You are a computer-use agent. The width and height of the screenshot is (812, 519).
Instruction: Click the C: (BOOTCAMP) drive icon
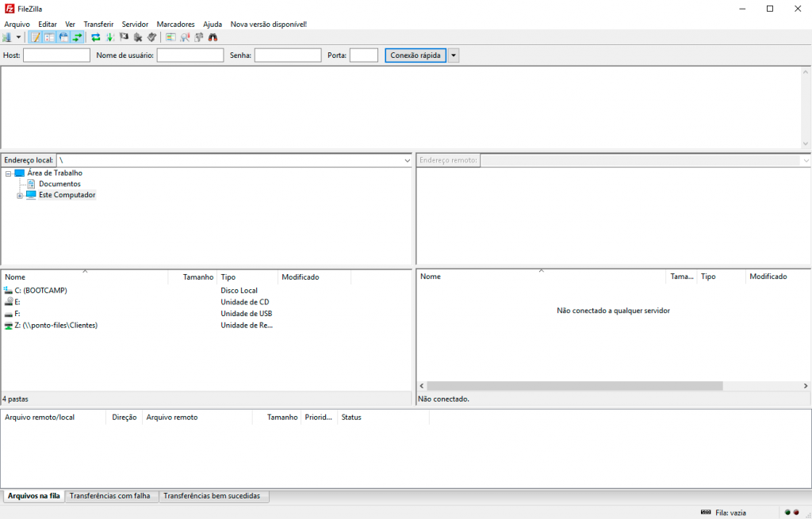pos(8,291)
